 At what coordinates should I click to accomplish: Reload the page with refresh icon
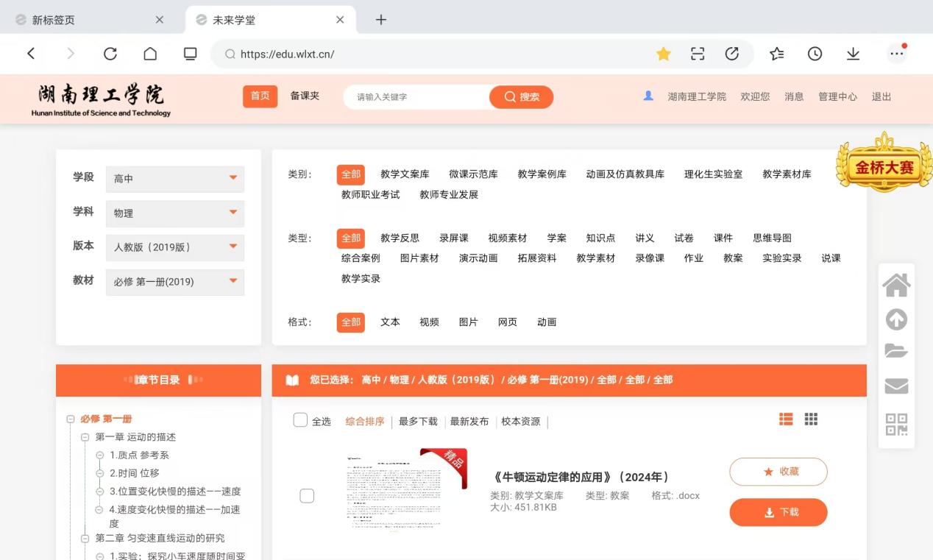[x=110, y=54]
